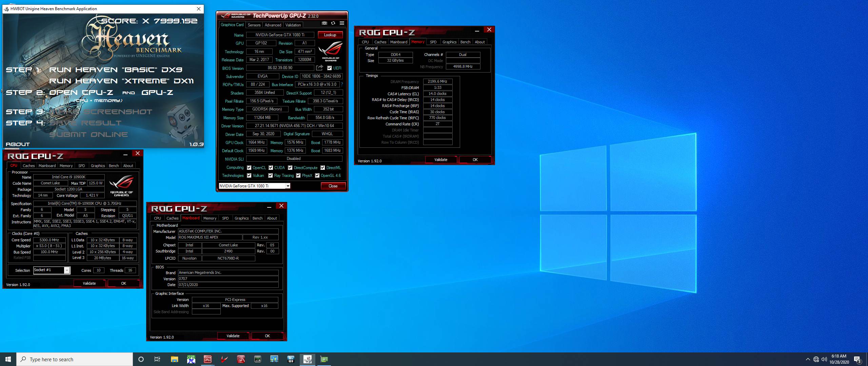
Task: Open the network status tray icon
Action: (x=816, y=359)
